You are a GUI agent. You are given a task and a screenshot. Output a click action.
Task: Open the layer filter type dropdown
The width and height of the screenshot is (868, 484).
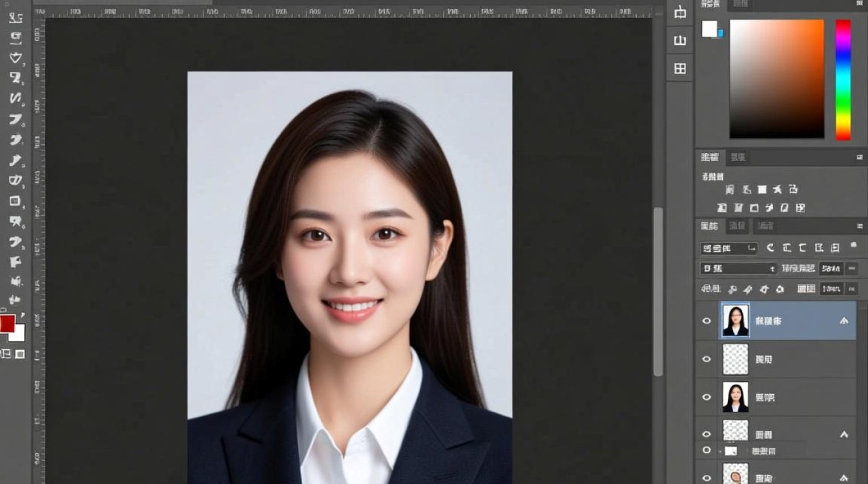728,248
